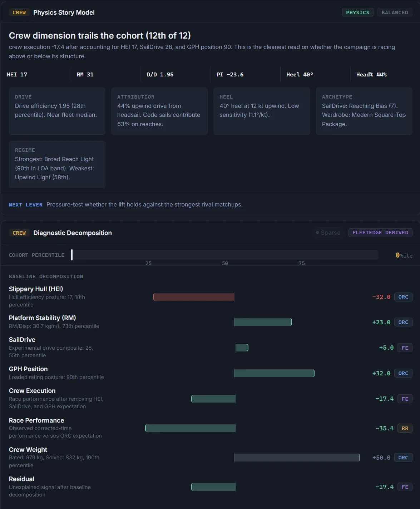Click the RR tag on Race Performance
Viewport: 420px width, 509px height.
[x=405, y=428]
